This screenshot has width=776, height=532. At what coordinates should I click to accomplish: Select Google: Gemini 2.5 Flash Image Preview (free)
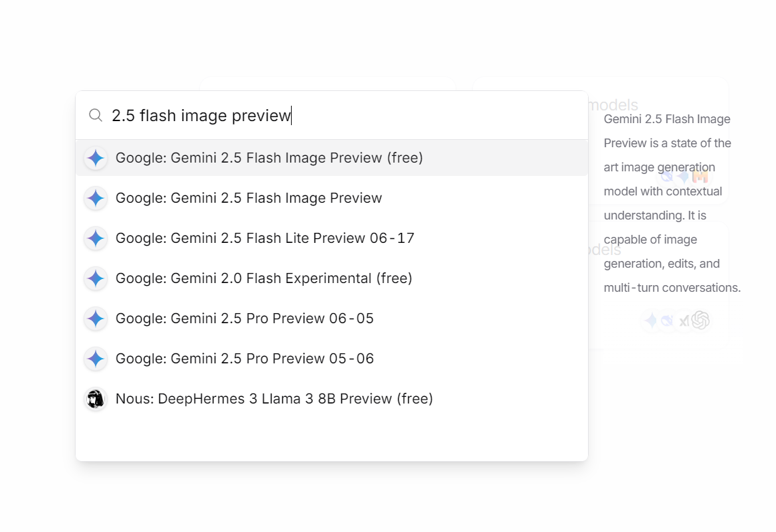coord(332,158)
